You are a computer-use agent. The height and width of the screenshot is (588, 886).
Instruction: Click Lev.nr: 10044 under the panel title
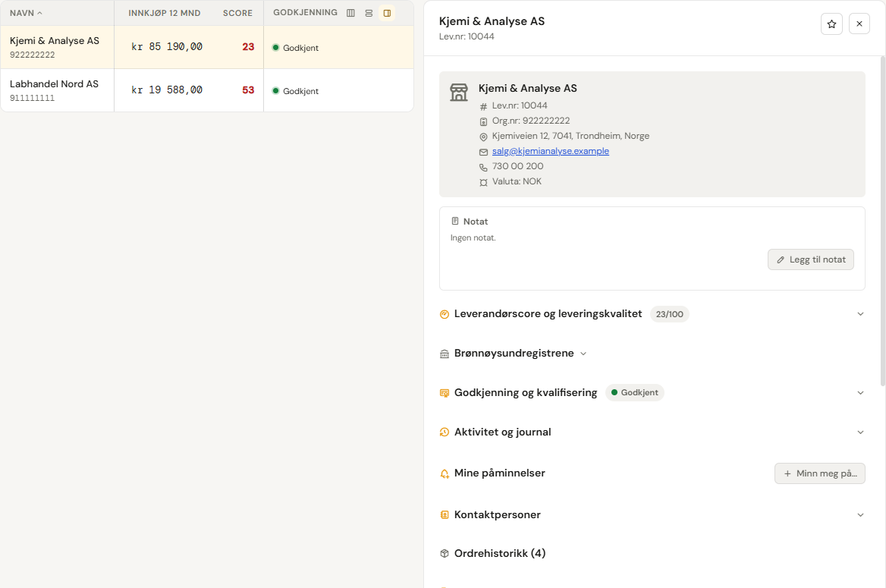coord(467,36)
